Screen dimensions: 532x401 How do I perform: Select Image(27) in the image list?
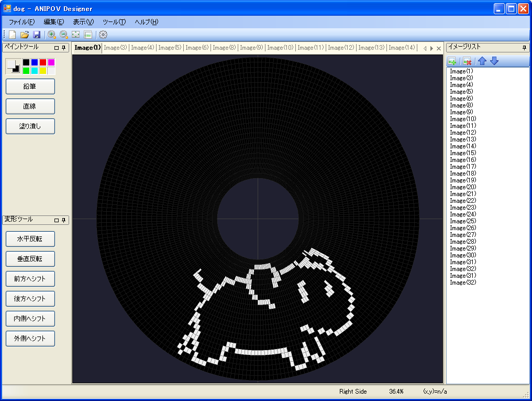tap(463, 235)
